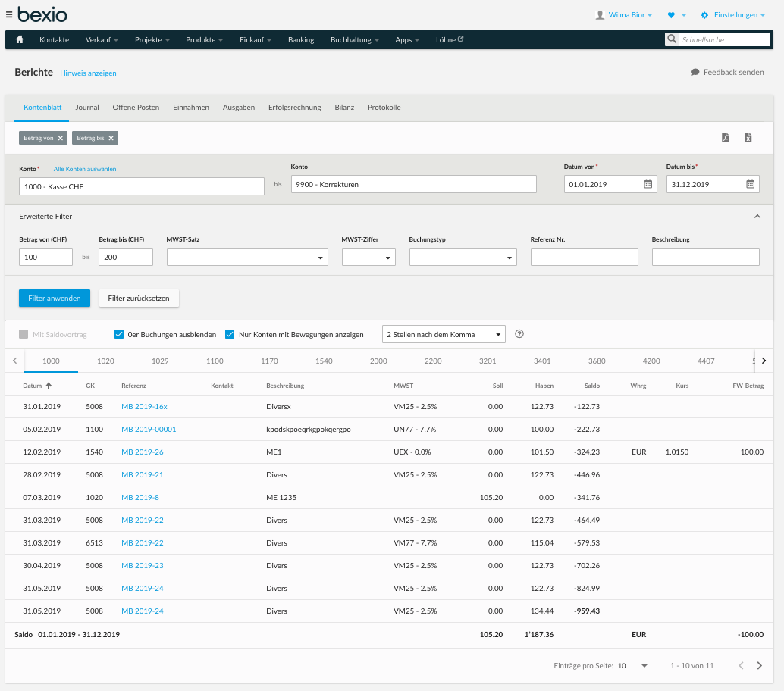The height and width of the screenshot is (691, 784).
Task: Export report as PDF file icon
Action: [725, 137]
